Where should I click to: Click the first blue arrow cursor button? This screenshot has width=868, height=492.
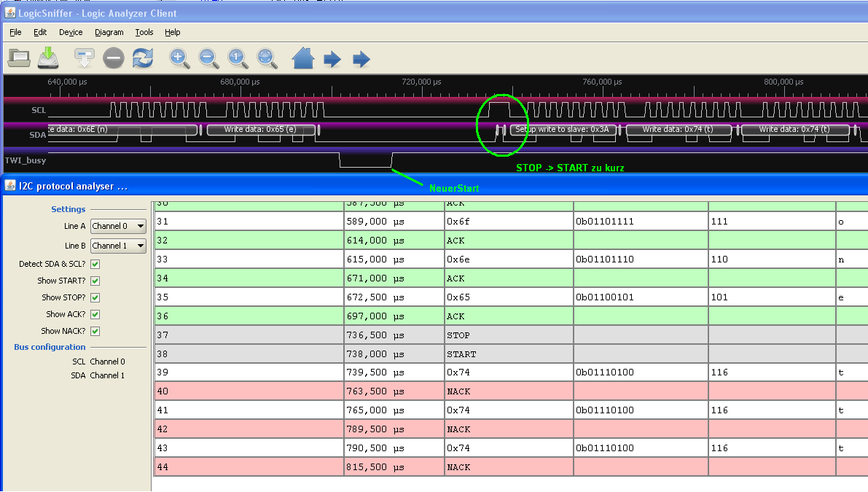coord(332,59)
